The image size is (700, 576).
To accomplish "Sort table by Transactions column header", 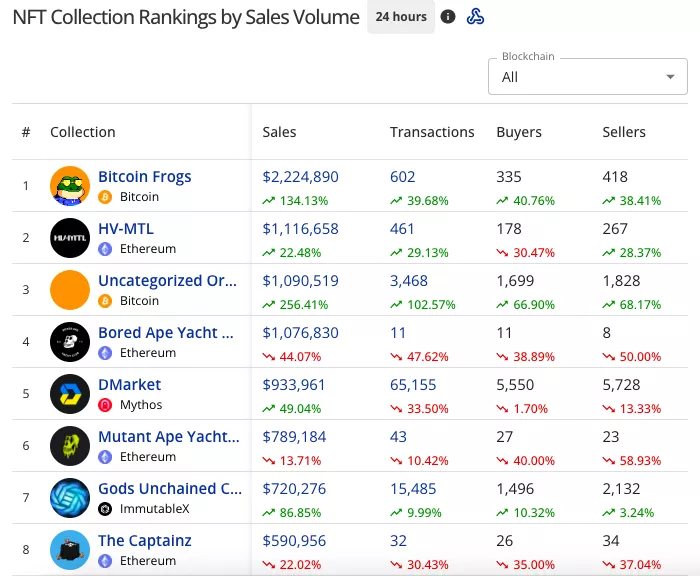I will coord(432,132).
